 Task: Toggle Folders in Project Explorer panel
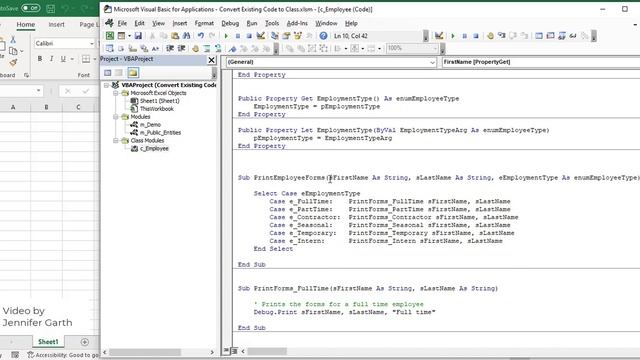click(x=133, y=73)
